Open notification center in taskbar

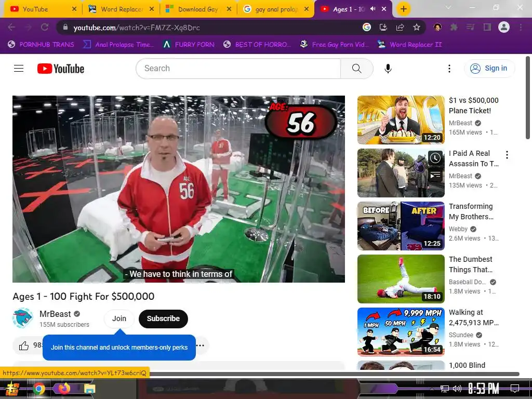coord(515,389)
